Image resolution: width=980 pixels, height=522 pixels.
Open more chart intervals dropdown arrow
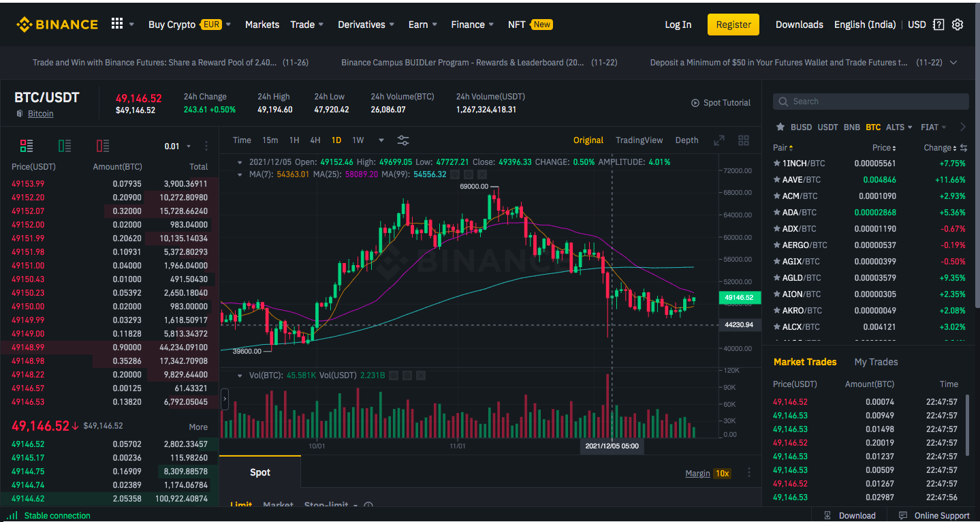coord(381,140)
